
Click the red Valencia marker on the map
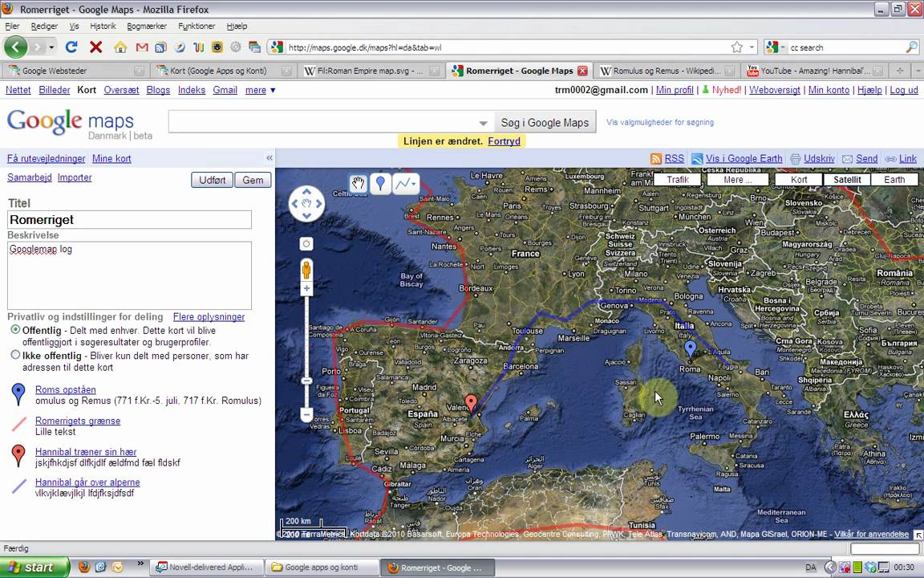tap(470, 404)
